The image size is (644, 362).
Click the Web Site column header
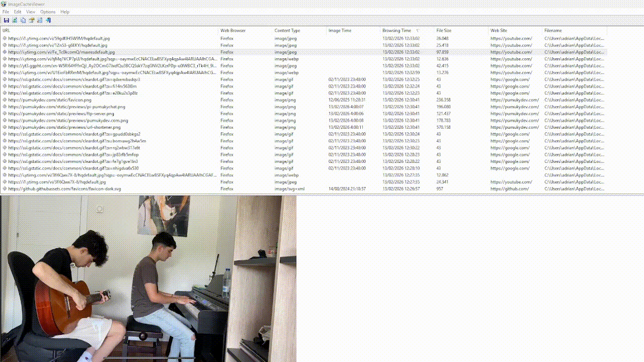pyautogui.click(x=499, y=31)
